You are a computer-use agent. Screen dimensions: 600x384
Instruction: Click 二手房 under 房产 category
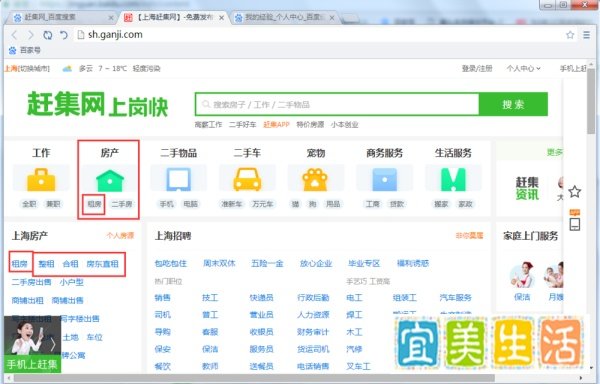122,204
